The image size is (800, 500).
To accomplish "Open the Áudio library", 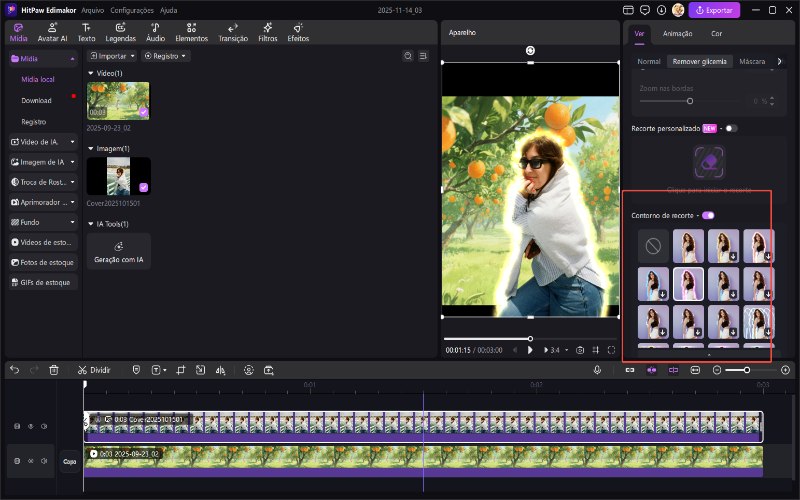I will tap(156, 32).
